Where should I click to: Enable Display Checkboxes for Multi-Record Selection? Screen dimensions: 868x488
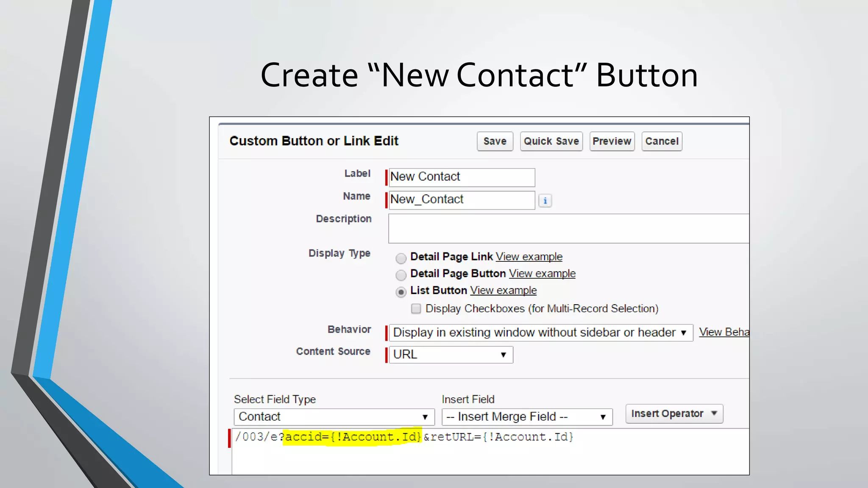pos(416,308)
